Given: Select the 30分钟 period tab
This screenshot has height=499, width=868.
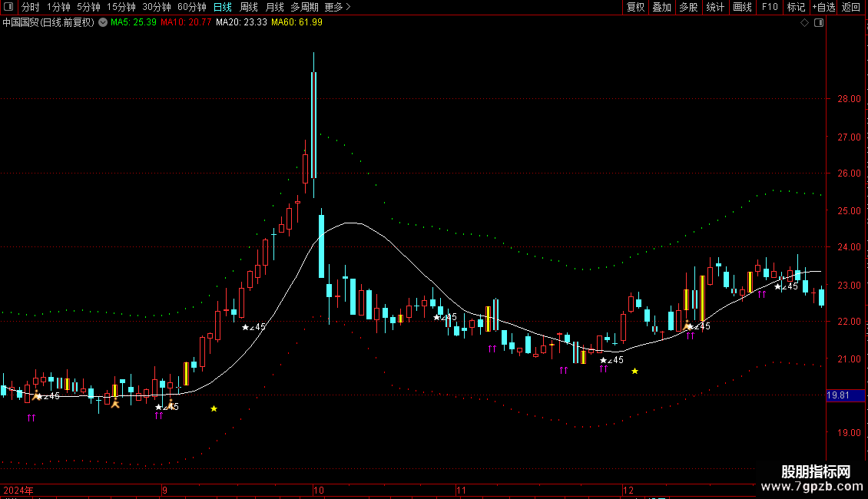Looking at the screenshot, I should pos(157,7).
